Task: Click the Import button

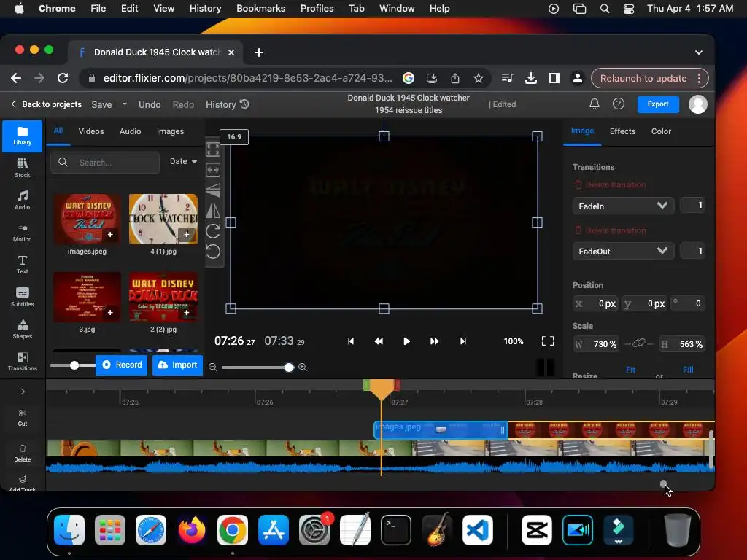Action: coord(177,365)
